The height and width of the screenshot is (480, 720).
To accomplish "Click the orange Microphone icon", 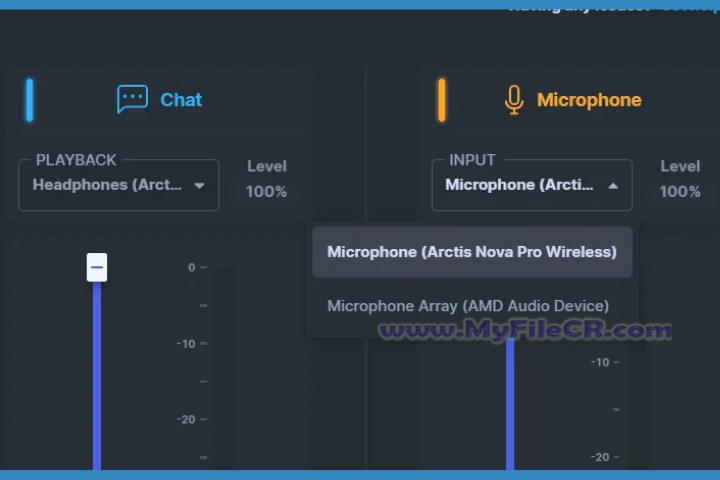I will [x=514, y=100].
